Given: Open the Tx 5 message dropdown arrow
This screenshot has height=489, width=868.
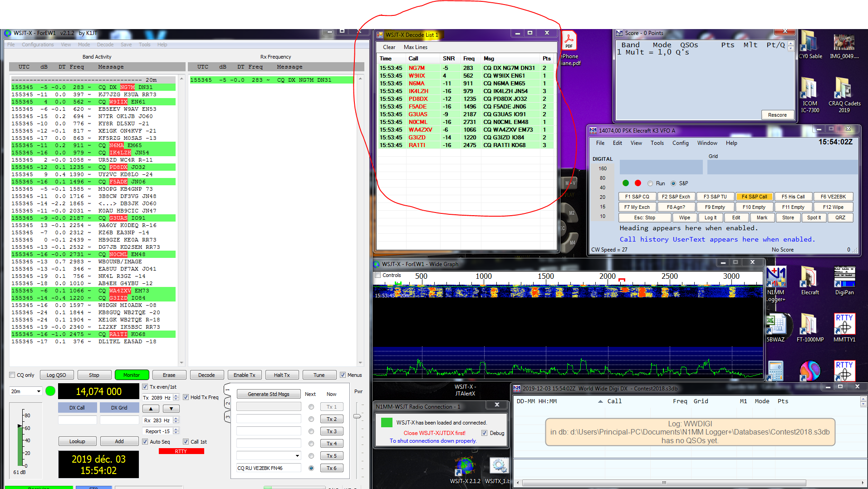Looking at the screenshot, I should pyautogui.click(x=297, y=455).
